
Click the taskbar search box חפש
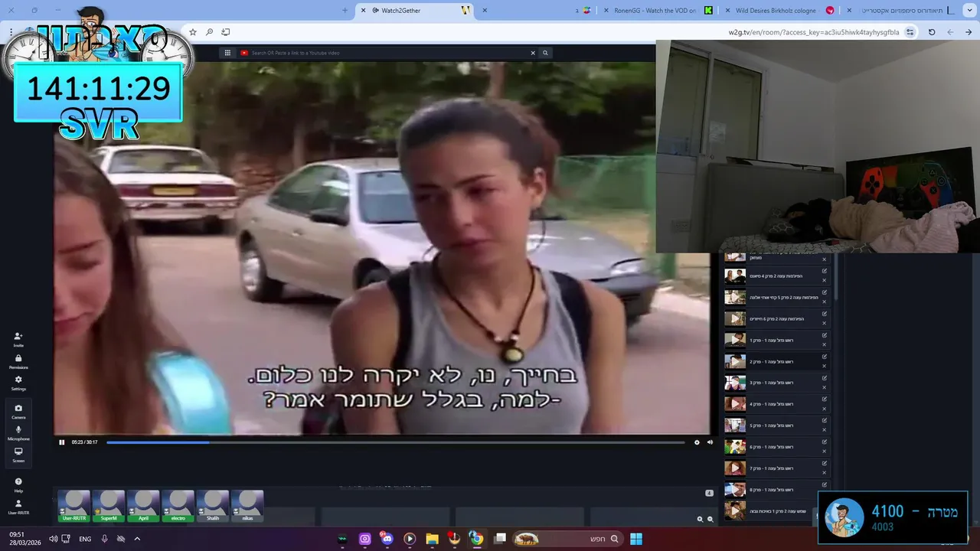pyautogui.click(x=567, y=539)
